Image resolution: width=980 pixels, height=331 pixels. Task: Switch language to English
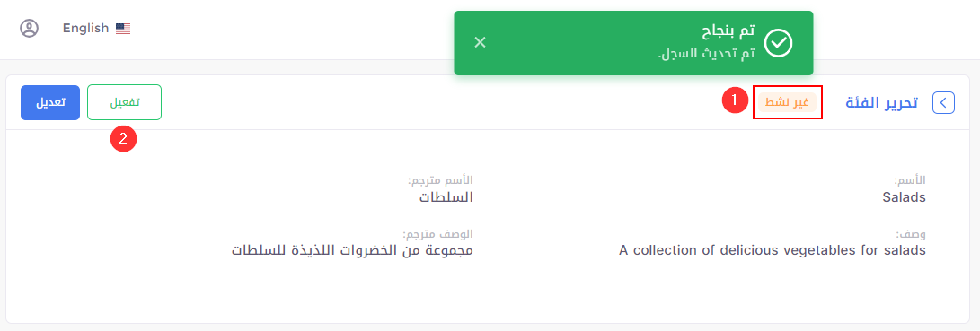coord(85,28)
